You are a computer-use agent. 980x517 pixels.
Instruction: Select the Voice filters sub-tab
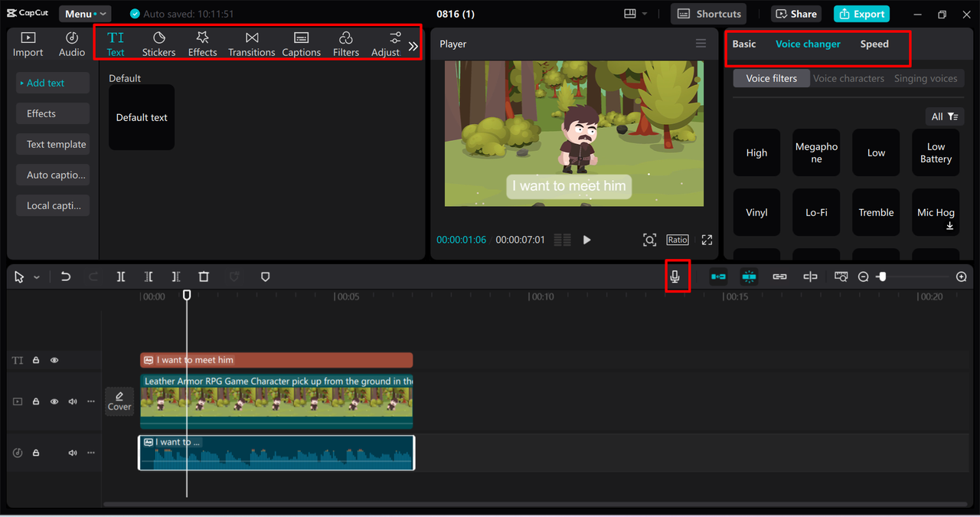click(772, 78)
